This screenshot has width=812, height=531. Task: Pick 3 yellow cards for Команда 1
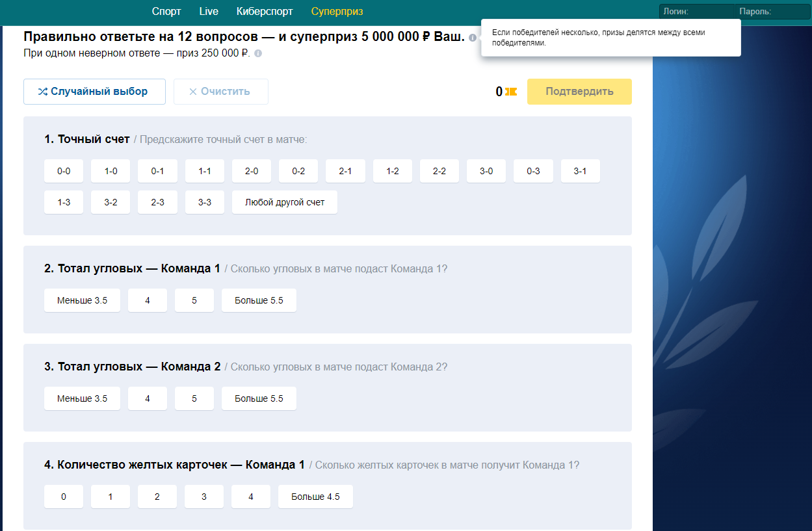(x=204, y=497)
